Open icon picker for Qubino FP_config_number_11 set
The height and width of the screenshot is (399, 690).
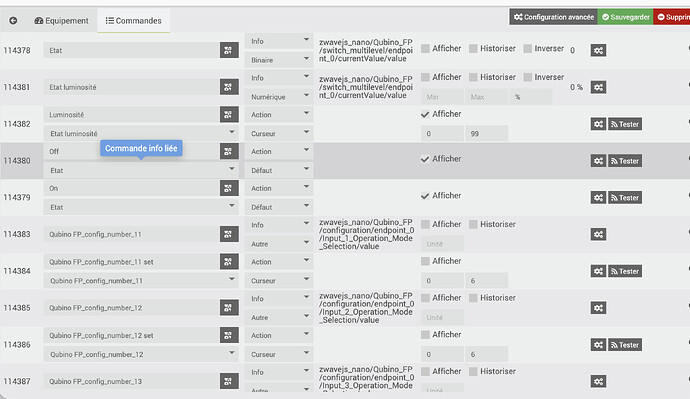tap(229, 262)
